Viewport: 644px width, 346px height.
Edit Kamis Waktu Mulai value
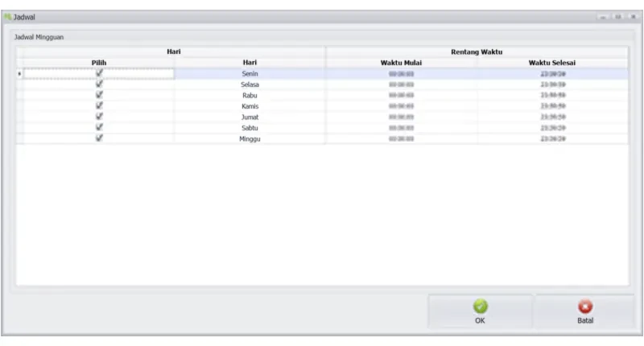point(401,106)
